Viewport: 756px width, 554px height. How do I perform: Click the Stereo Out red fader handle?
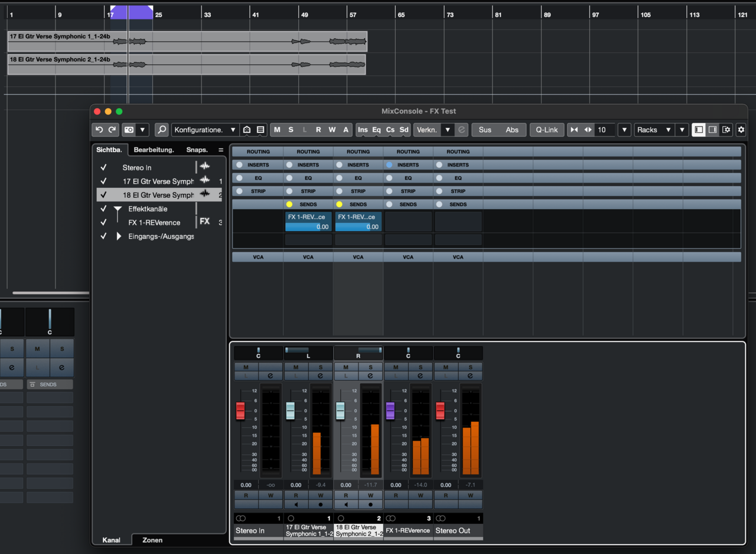[x=440, y=410]
